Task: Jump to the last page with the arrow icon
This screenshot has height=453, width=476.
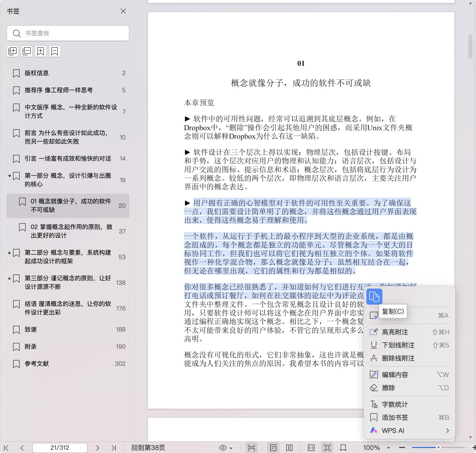Action: (114, 448)
